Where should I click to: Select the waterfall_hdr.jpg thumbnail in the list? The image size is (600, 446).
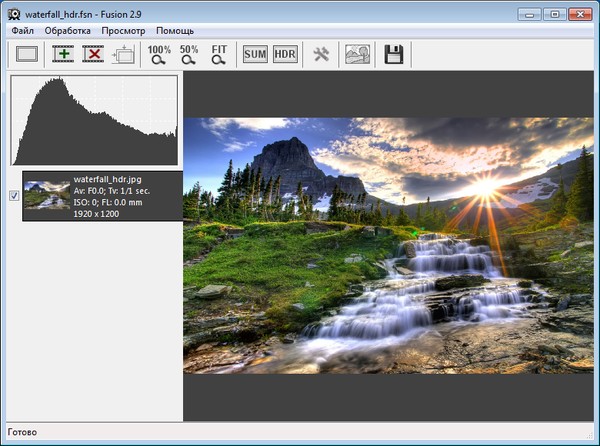(x=47, y=194)
